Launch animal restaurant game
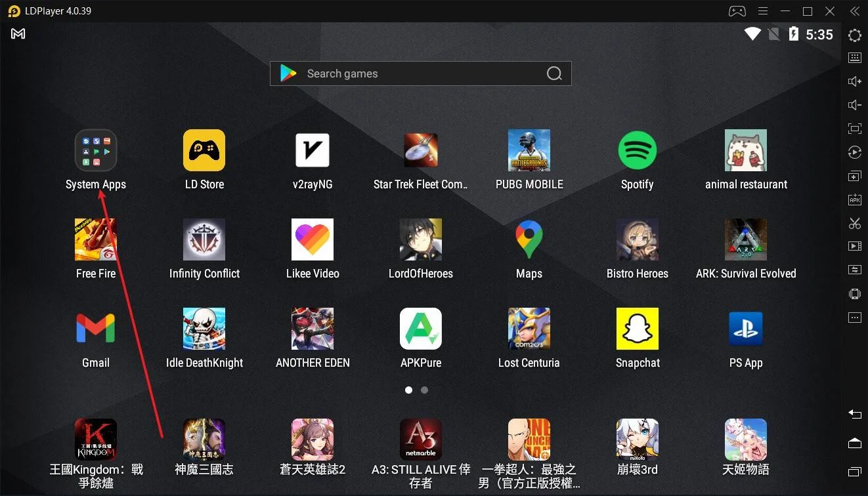Viewport: 868px width, 496px height. (x=746, y=150)
